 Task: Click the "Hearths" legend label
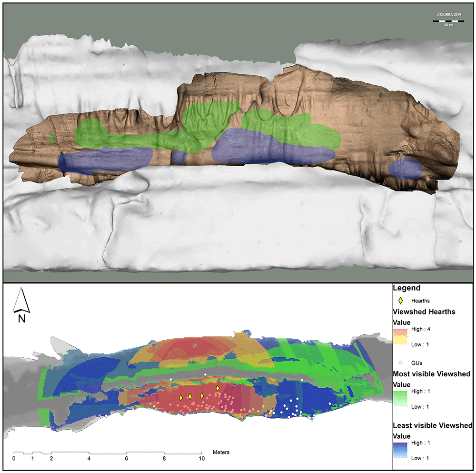pyautogui.click(x=420, y=301)
